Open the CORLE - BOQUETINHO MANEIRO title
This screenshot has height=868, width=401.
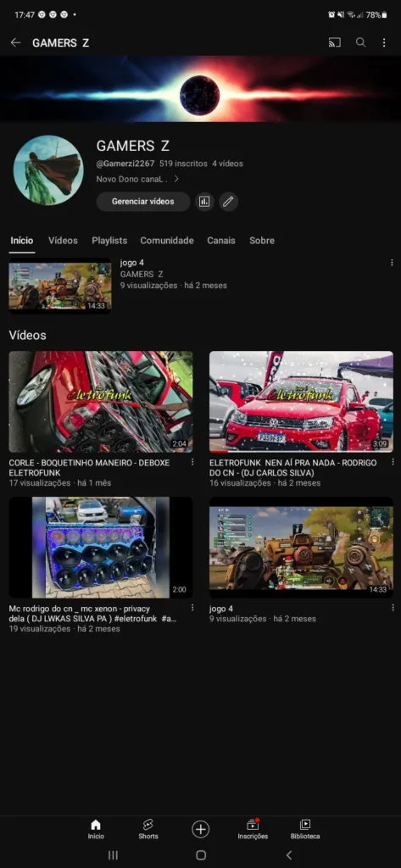89,467
